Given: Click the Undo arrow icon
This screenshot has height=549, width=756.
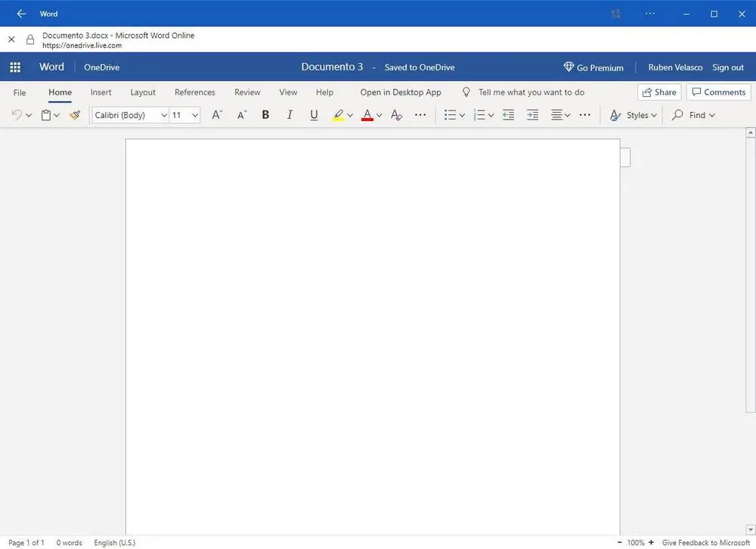Looking at the screenshot, I should point(17,115).
